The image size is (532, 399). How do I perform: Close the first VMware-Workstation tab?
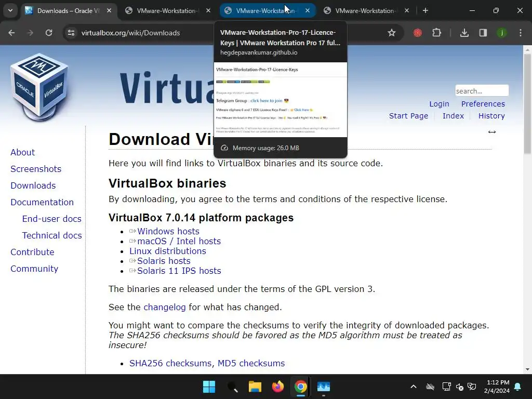[208, 10]
